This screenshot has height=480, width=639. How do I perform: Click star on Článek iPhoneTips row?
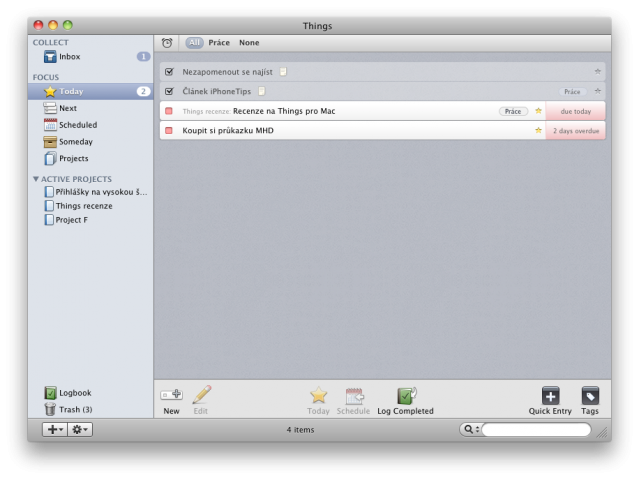click(x=597, y=91)
